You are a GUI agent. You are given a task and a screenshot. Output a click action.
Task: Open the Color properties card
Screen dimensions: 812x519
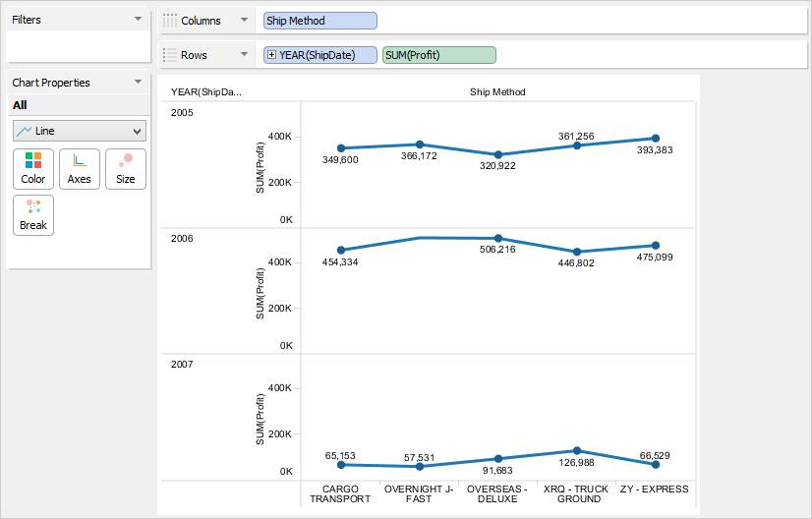[33, 168]
